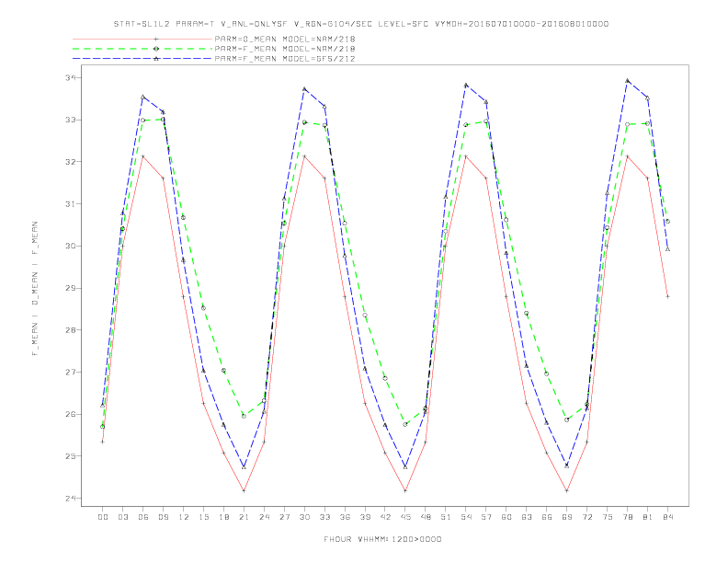This screenshot has height=563, width=728.
Task: Click x-axis forecast hour label 09
Action: pos(163,517)
